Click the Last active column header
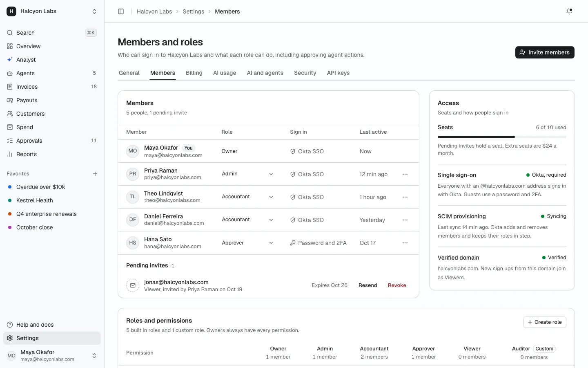This screenshot has height=368, width=588. [373, 132]
